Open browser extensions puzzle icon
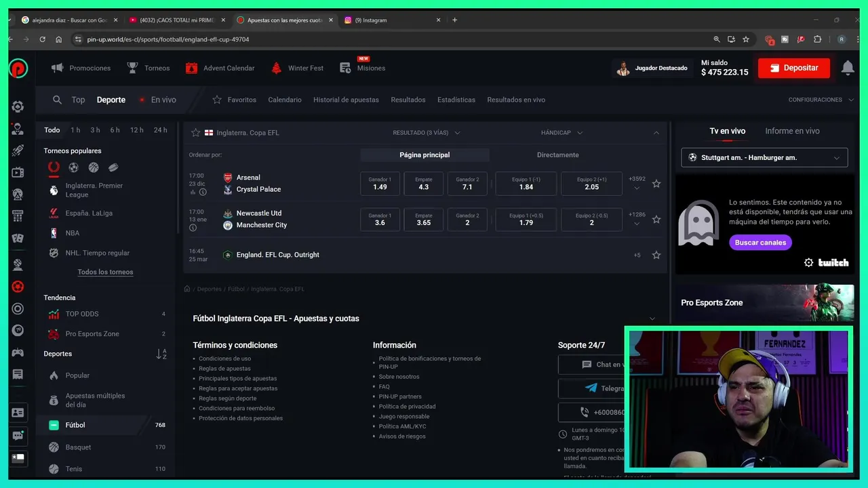The image size is (868, 488). [817, 39]
